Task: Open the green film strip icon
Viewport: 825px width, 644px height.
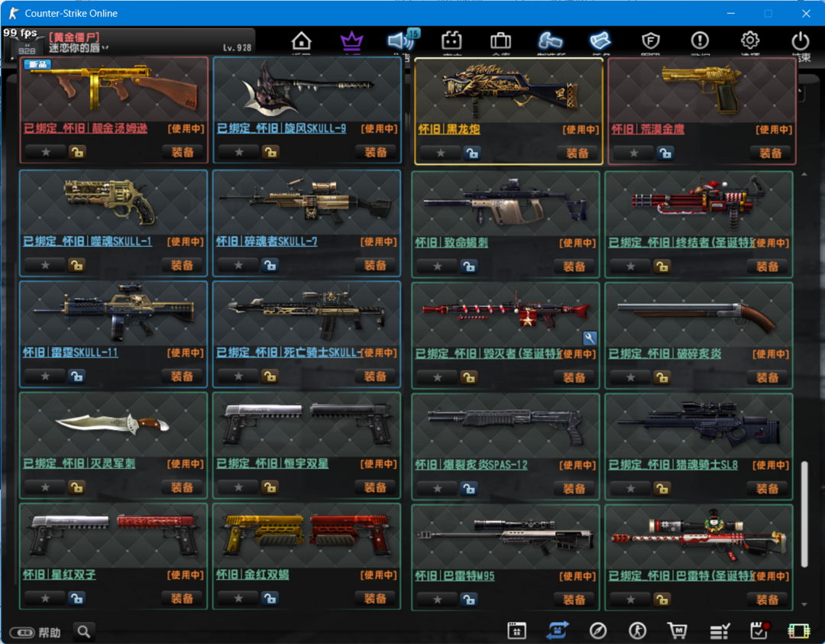Action: [x=799, y=630]
